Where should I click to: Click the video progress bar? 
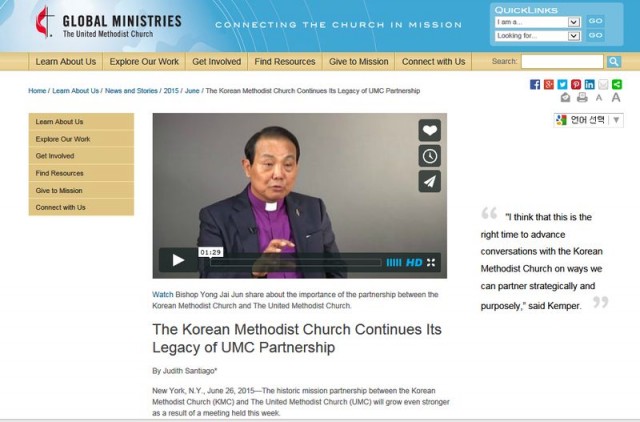296,263
